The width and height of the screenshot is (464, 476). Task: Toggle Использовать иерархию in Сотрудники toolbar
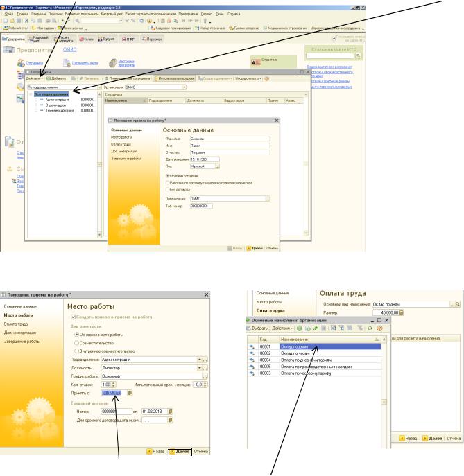174,78
